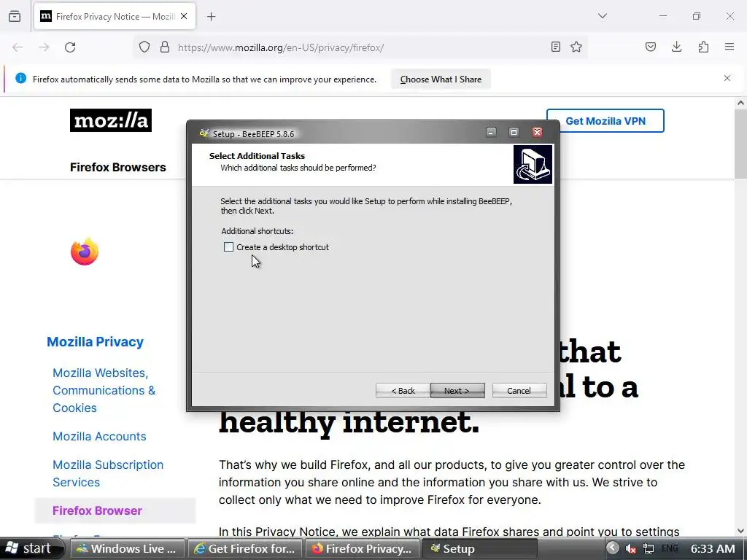Click the blue info icon in notification
This screenshot has width=747, height=560.
click(20, 79)
